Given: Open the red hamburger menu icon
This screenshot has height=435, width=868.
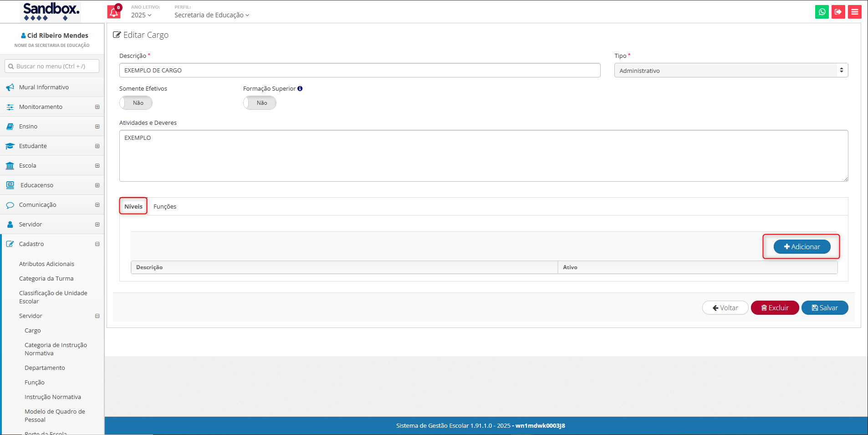Looking at the screenshot, I should pyautogui.click(x=854, y=12).
